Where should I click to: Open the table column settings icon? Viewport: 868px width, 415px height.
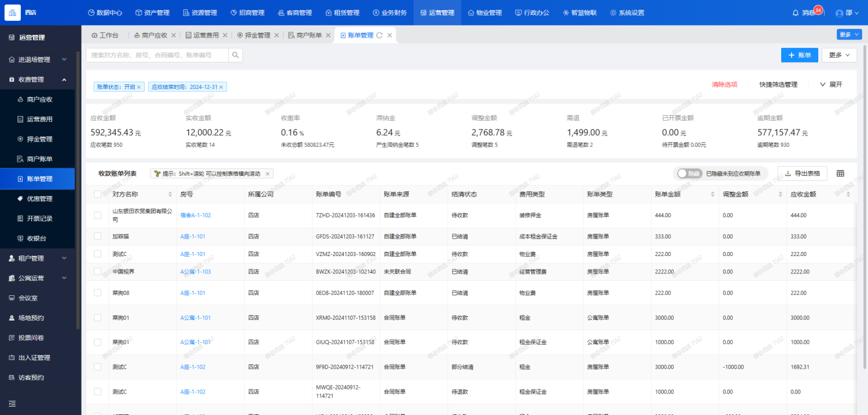pyautogui.click(x=840, y=173)
